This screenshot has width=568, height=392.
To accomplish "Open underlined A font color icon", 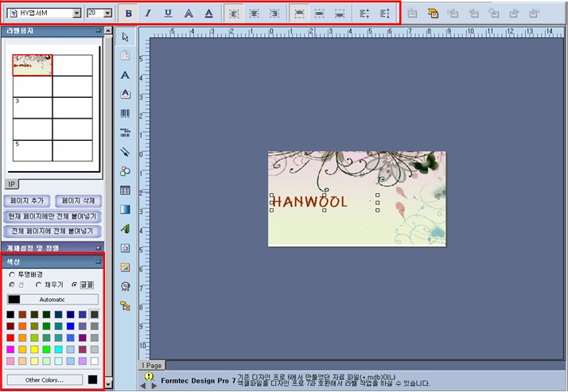I will (208, 14).
